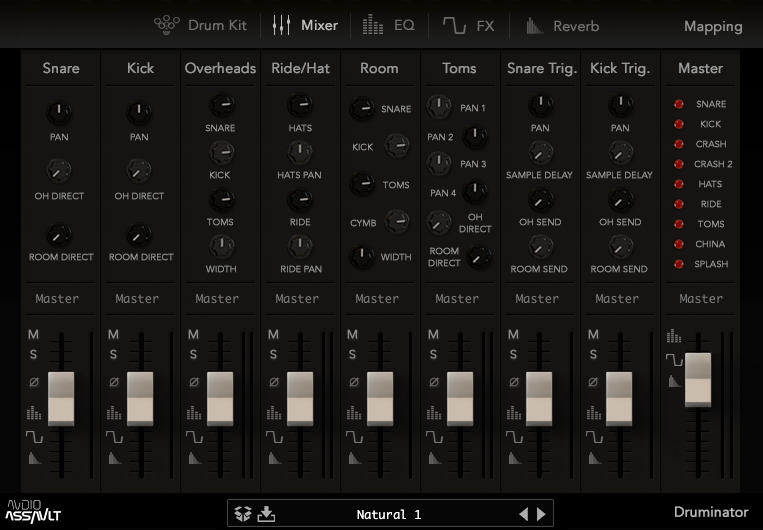The height and width of the screenshot is (530, 763).
Task: Toggle the SPLASH indicator in Master
Action: click(678, 264)
